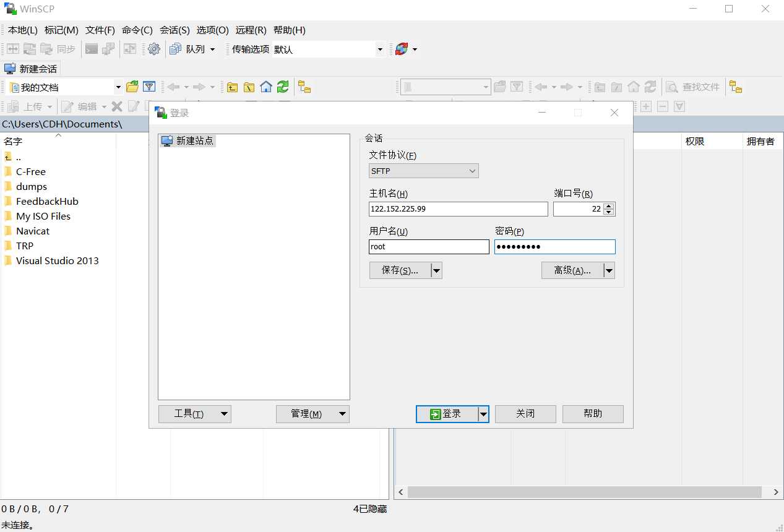
Task: Expand the 保存 button dropdown arrow
Action: click(x=436, y=270)
